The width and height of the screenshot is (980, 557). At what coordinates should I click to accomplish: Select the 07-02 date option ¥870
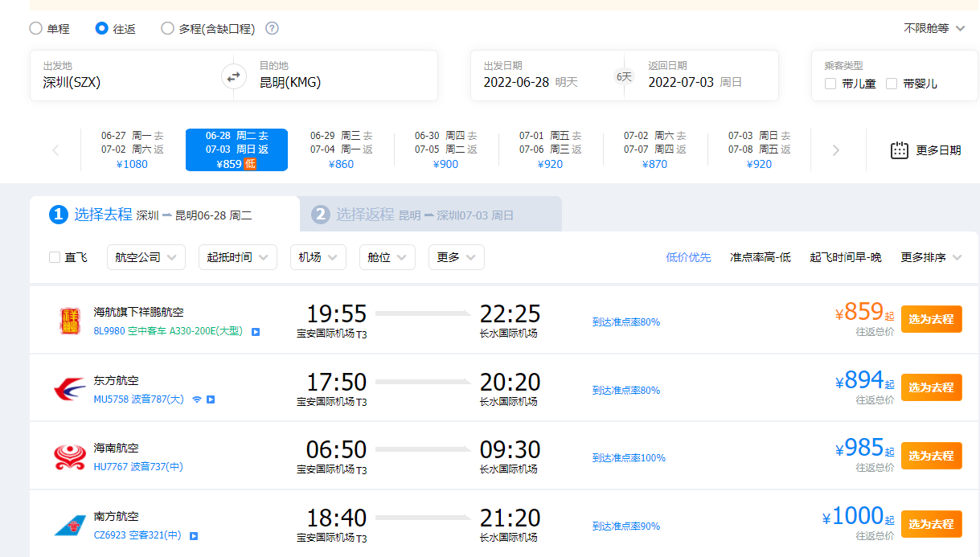pos(654,150)
